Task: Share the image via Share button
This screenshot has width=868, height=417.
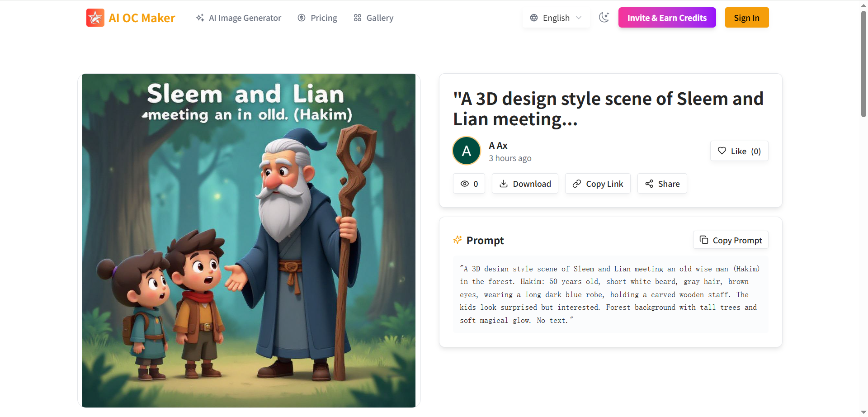Action: point(662,184)
